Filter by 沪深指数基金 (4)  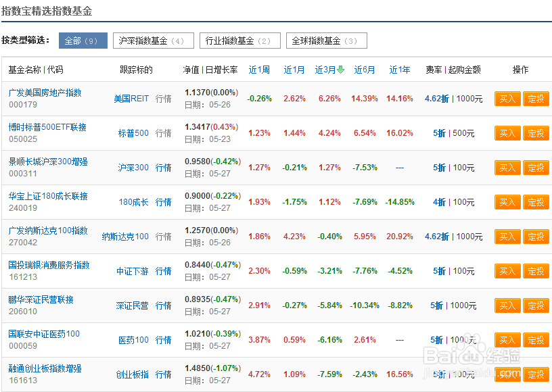[153, 41]
